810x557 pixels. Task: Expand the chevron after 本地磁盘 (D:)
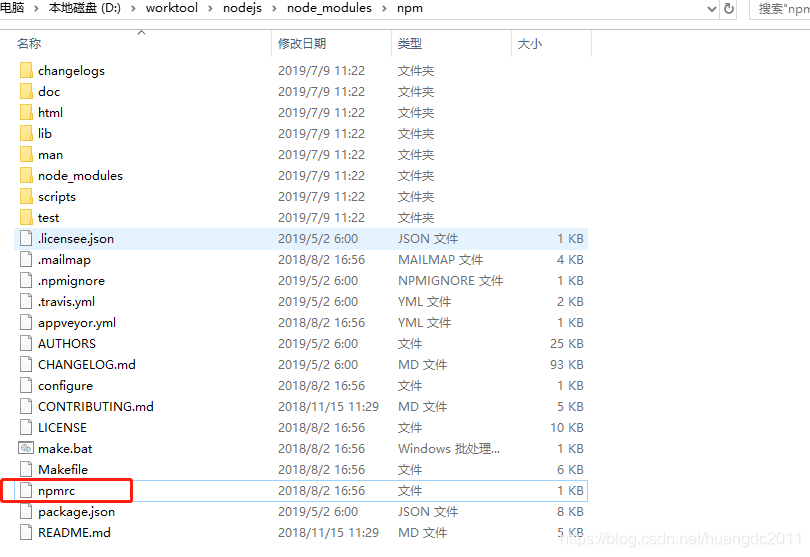133,8
